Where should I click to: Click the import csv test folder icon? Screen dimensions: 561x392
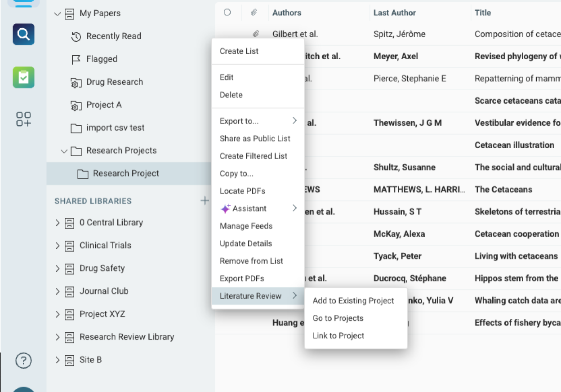(76, 128)
